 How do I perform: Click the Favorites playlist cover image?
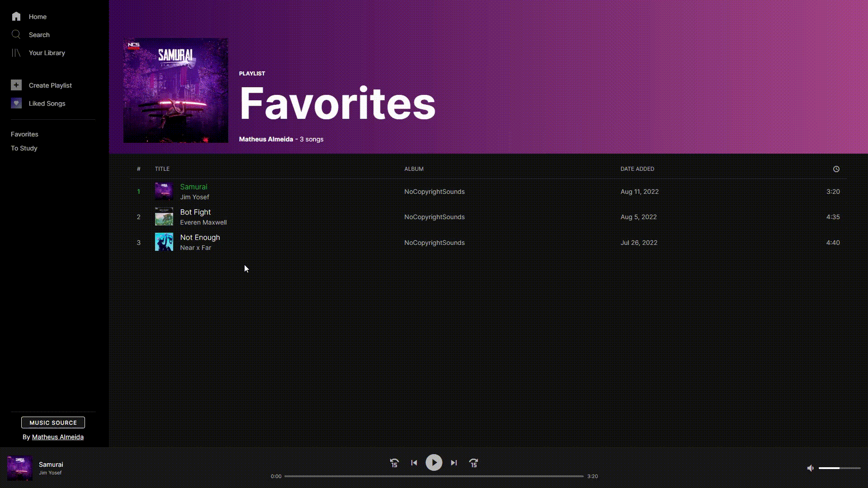[x=176, y=90]
